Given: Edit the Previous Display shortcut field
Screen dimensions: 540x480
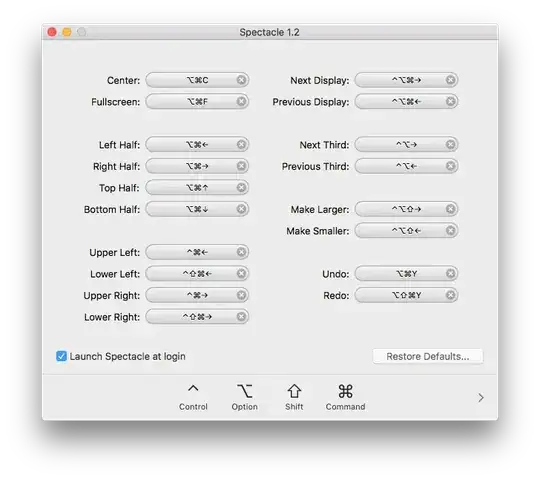Looking at the screenshot, I should pyautogui.click(x=406, y=101).
